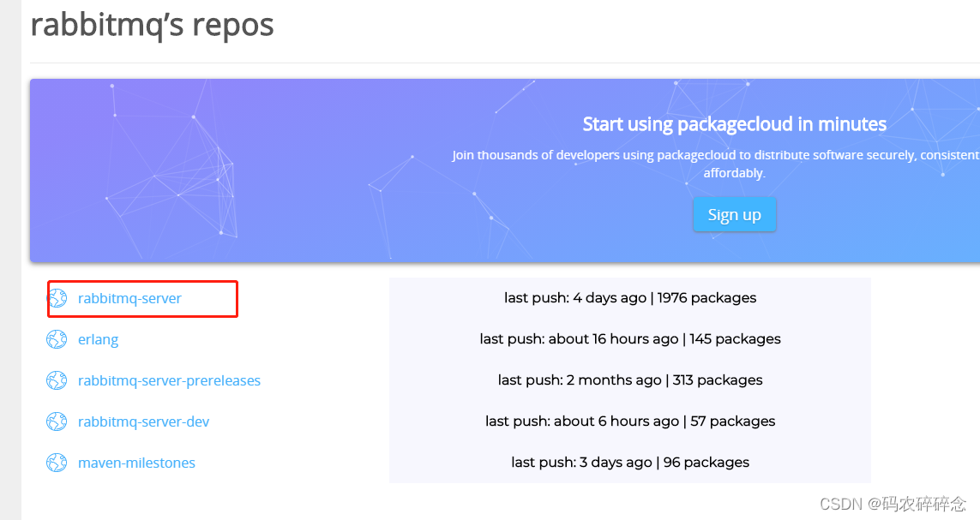Click 'Start using packagecloud in minutes' banner title

coord(735,124)
